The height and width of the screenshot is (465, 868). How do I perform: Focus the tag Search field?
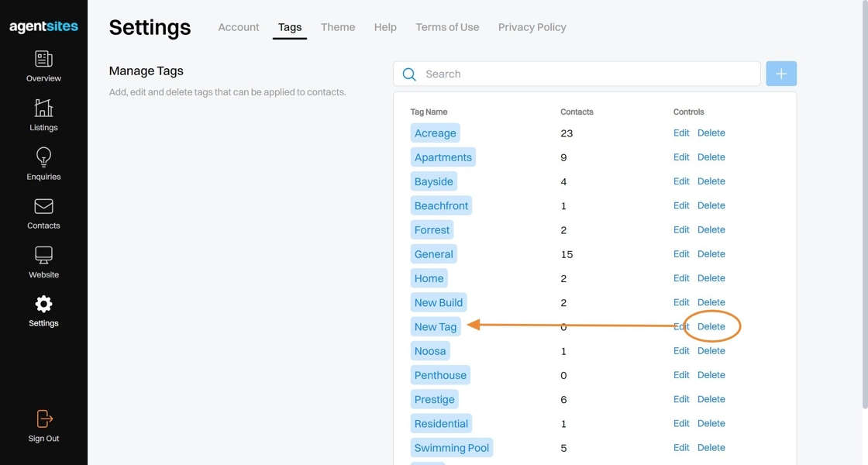589,74
